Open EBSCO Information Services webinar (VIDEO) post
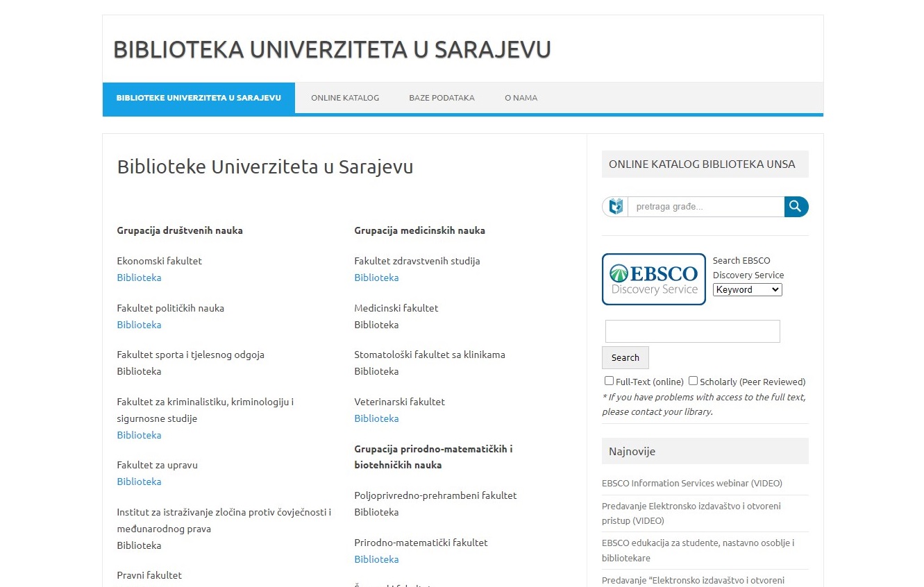924x587 pixels. [691, 483]
